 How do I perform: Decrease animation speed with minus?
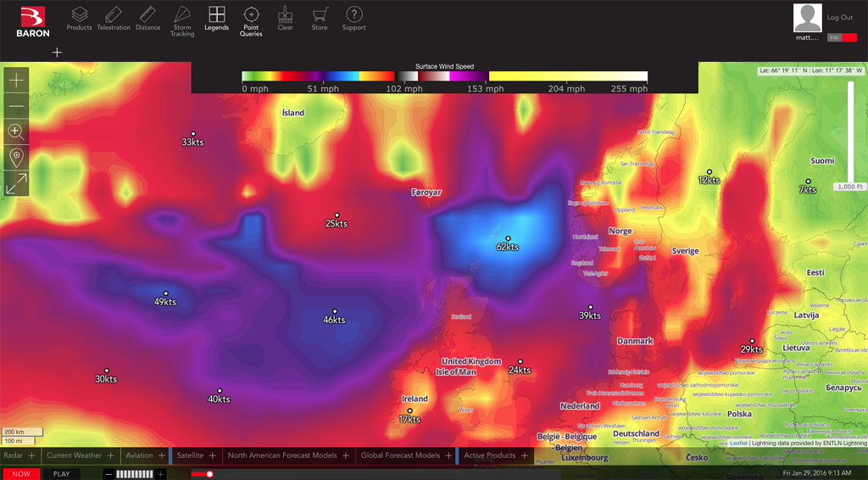tap(108, 474)
